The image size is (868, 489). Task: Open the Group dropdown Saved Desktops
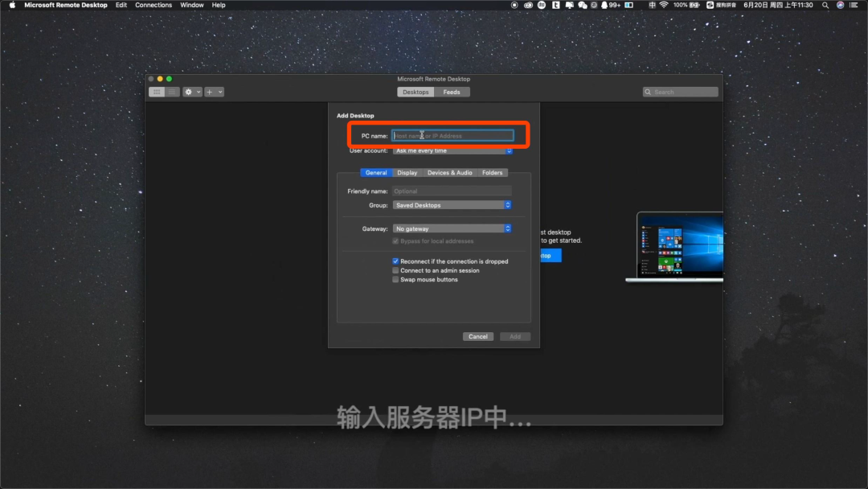(x=452, y=205)
